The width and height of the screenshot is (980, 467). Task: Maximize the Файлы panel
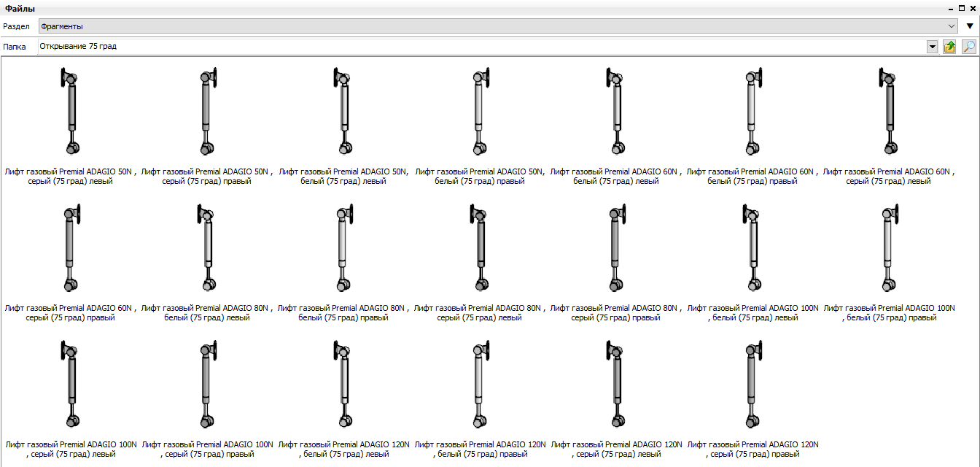tap(962, 8)
